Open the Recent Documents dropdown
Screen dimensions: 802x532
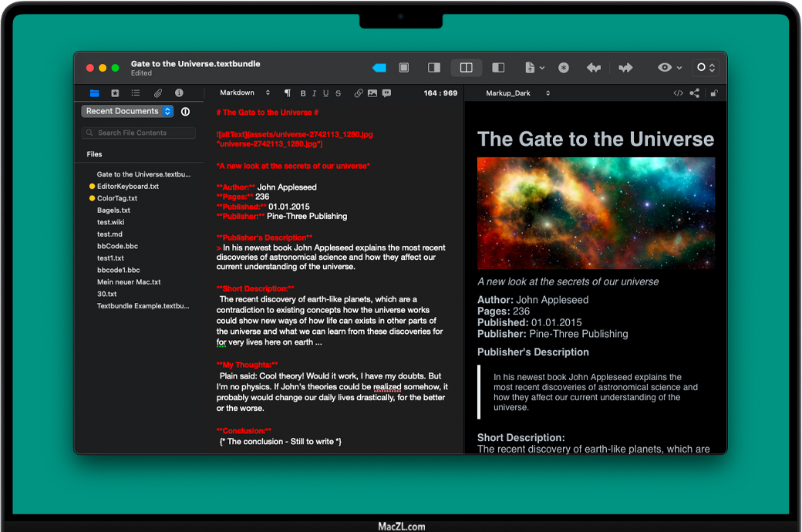coord(127,112)
